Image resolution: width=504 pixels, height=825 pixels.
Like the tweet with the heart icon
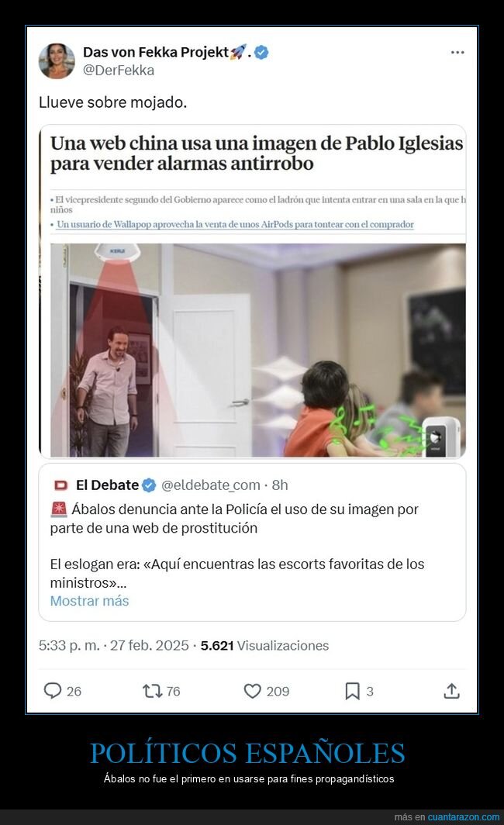pos(253,691)
